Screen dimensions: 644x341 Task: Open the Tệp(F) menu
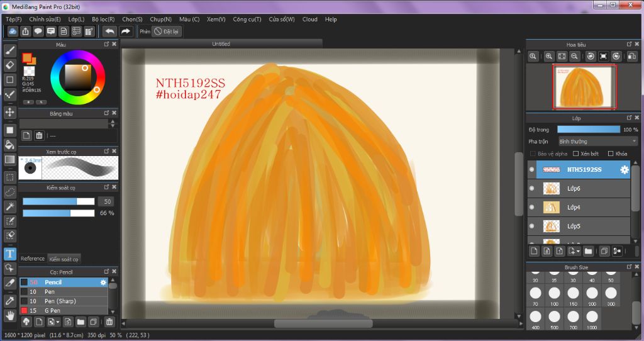tap(14, 20)
